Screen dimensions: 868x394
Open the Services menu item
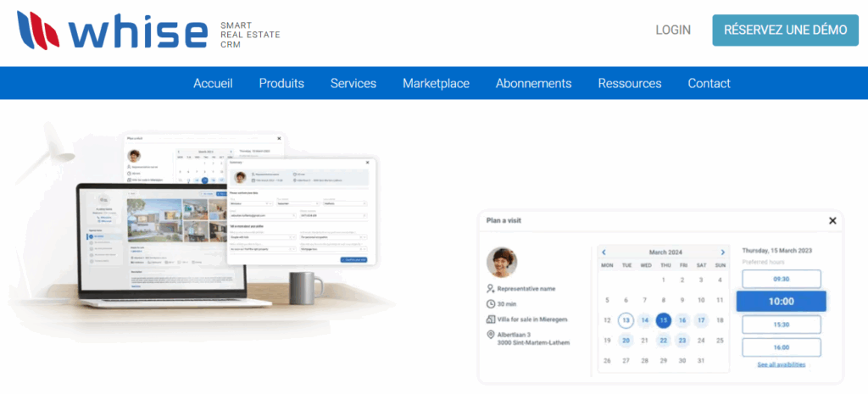(x=353, y=83)
